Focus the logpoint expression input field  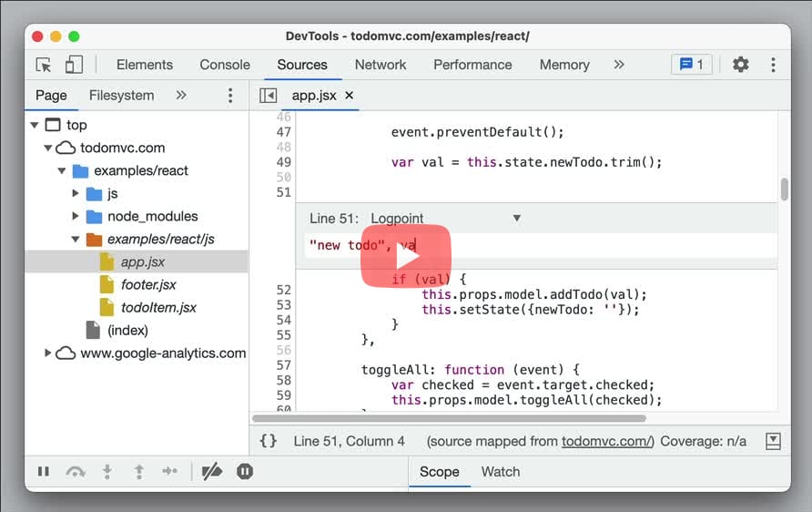[x=541, y=245]
